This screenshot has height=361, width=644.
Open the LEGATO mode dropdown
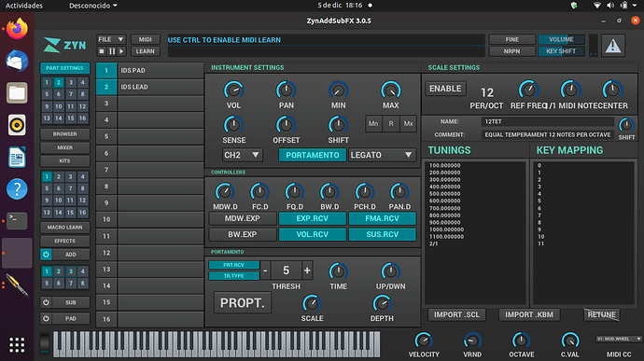tap(382, 155)
